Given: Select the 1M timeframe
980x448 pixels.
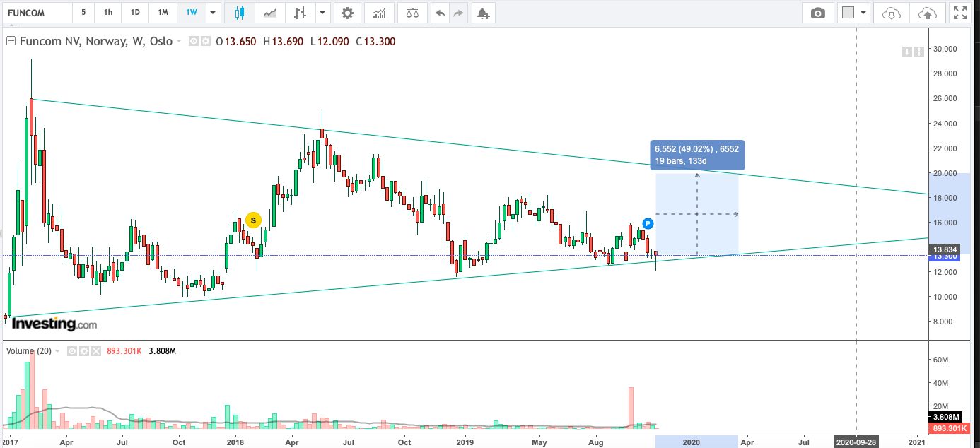Looking at the screenshot, I should [x=163, y=13].
